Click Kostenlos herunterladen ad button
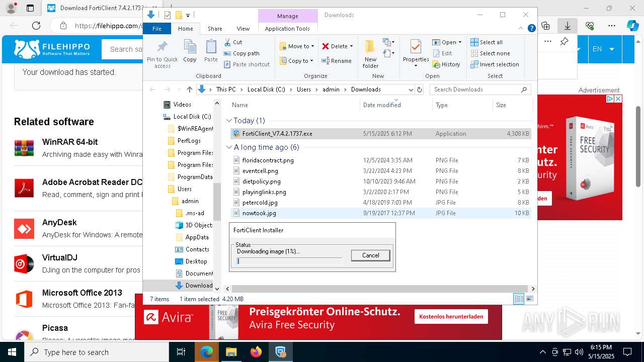This screenshot has width=644, height=362. tap(451, 316)
